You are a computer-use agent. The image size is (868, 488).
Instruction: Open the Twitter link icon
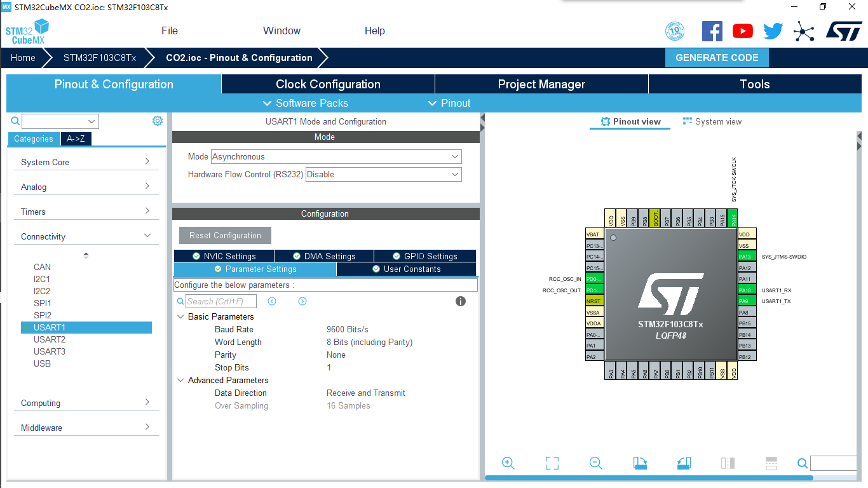click(x=773, y=30)
